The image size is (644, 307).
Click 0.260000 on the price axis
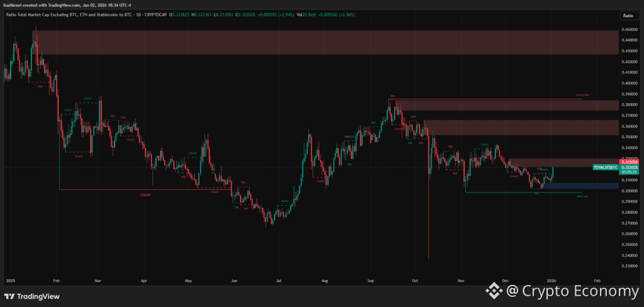click(x=630, y=234)
